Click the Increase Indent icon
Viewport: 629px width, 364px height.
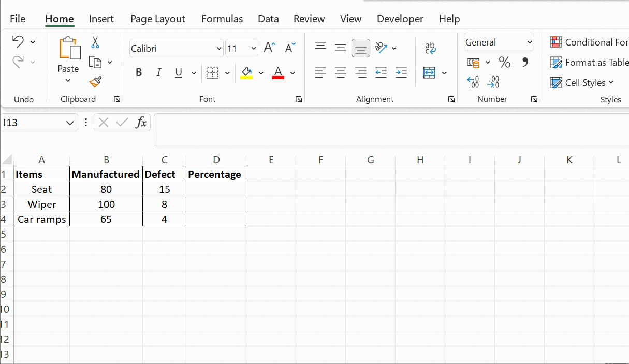[401, 73]
